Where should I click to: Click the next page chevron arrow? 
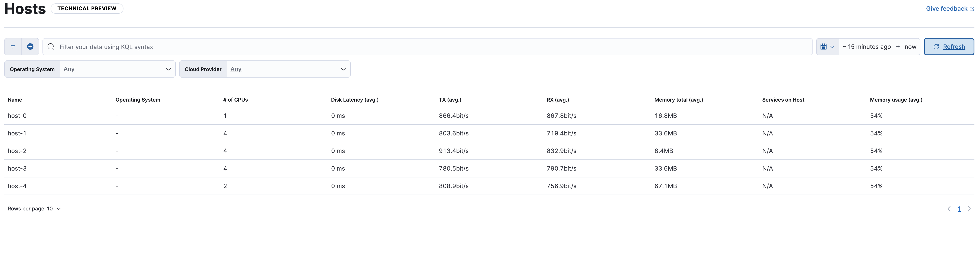[969, 208]
